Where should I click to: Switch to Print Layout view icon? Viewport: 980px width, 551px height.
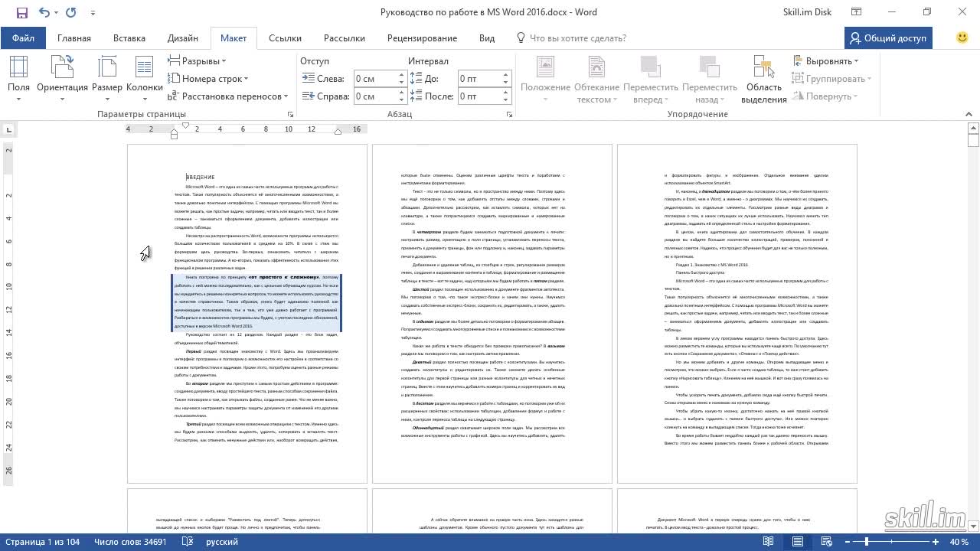[x=797, y=542]
